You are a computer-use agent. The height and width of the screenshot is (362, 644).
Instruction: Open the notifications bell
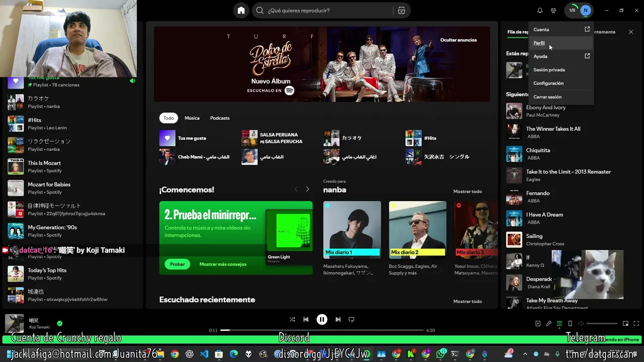click(x=540, y=11)
